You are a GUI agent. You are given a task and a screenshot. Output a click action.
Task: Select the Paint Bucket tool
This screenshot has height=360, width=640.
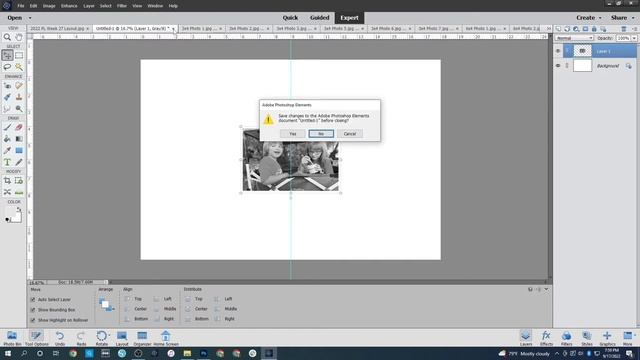(7, 139)
